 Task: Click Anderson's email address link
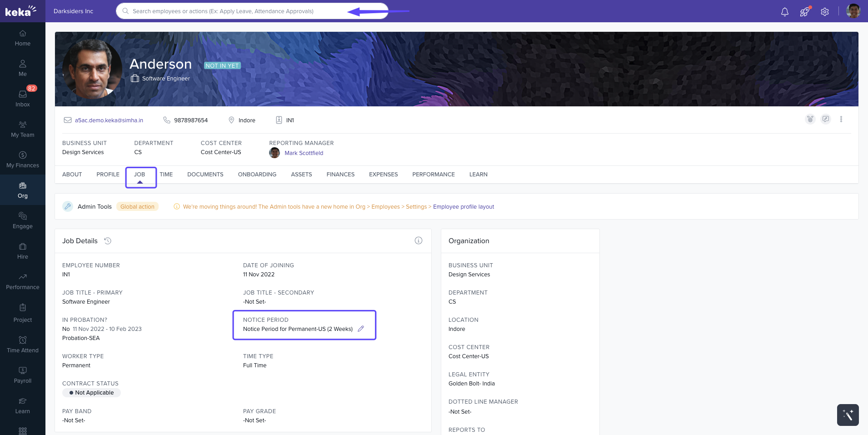coord(109,120)
